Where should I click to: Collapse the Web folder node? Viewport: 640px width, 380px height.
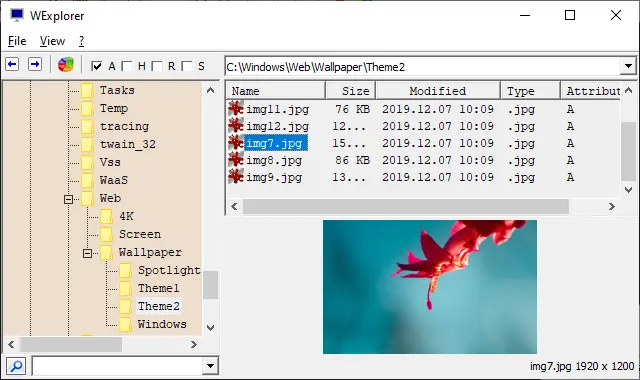[x=69, y=199]
